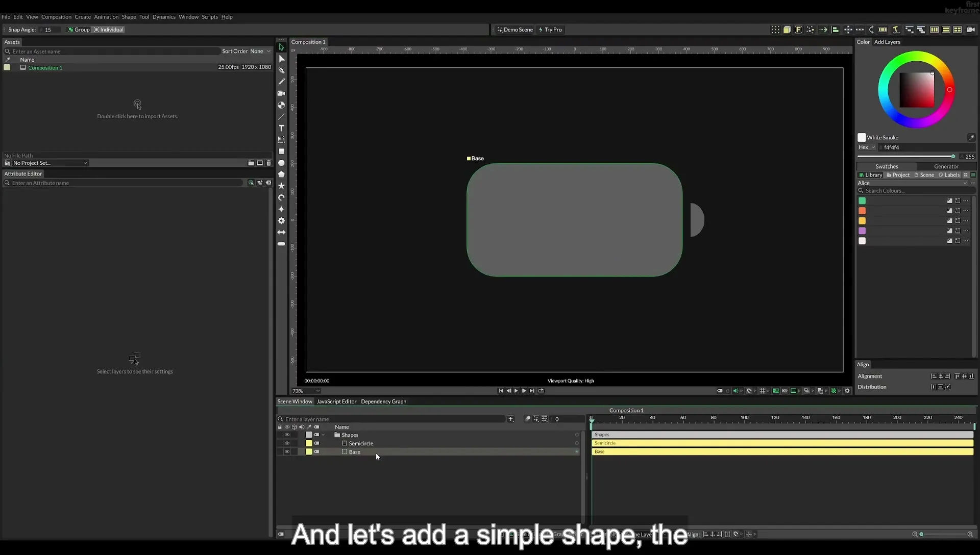Toggle visibility of Base layer
The height and width of the screenshot is (555, 980).
(x=287, y=451)
